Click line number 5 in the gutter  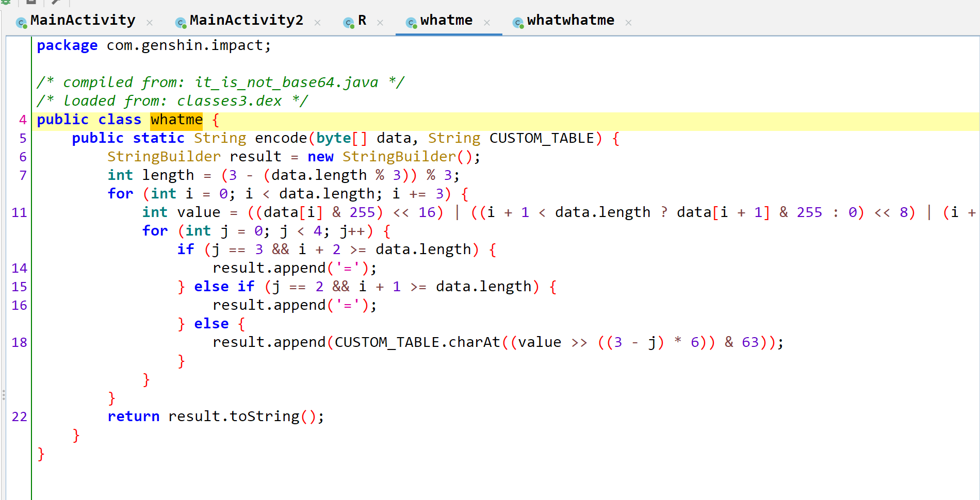(23, 139)
